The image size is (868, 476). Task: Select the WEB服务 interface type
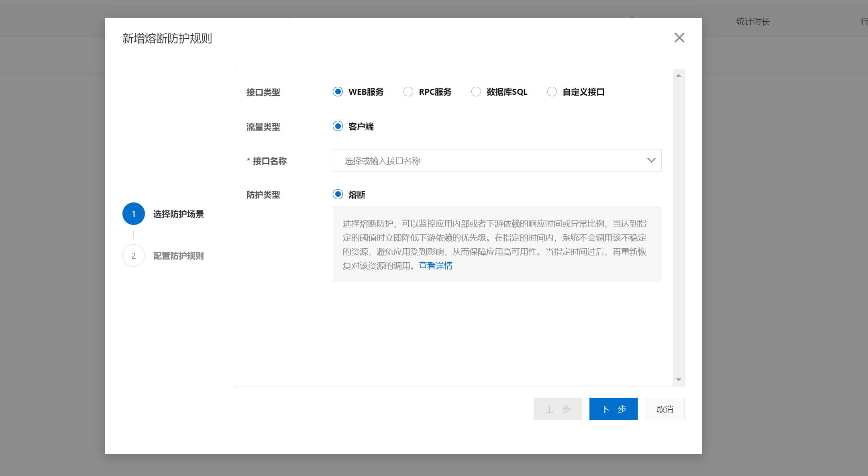tap(338, 92)
